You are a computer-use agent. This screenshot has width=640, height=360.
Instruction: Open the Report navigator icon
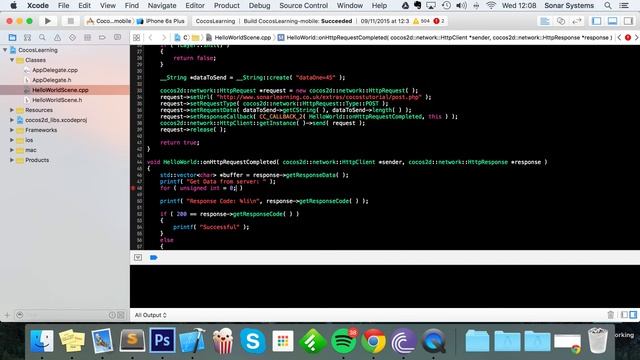(x=117, y=38)
